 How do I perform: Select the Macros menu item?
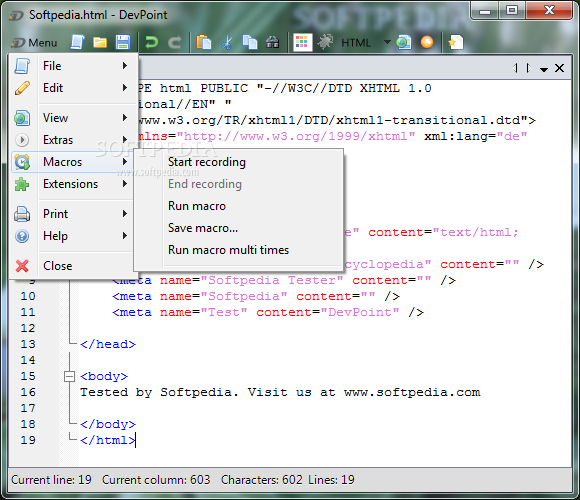pyautogui.click(x=72, y=162)
